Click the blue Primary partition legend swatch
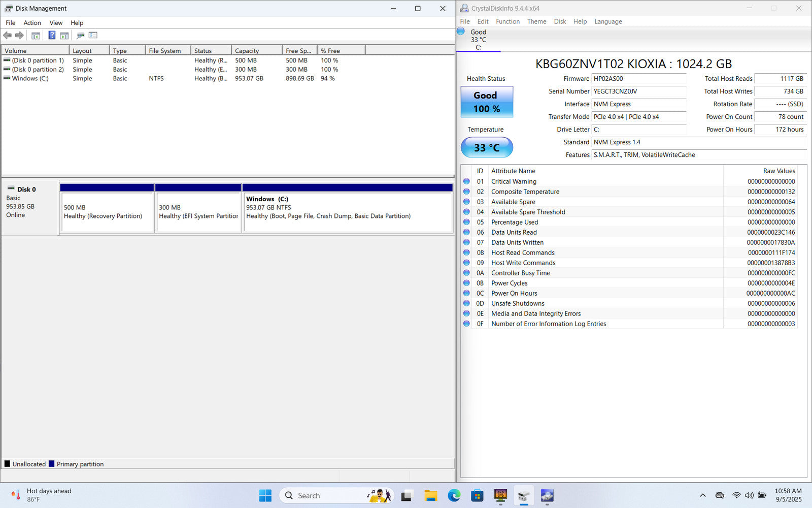 (52, 464)
